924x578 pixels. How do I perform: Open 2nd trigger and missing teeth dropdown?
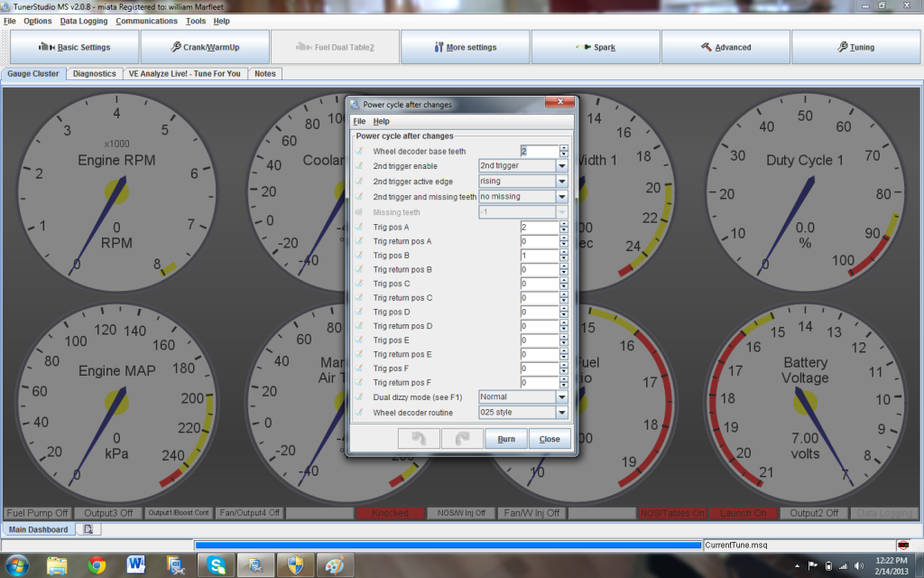tap(562, 196)
